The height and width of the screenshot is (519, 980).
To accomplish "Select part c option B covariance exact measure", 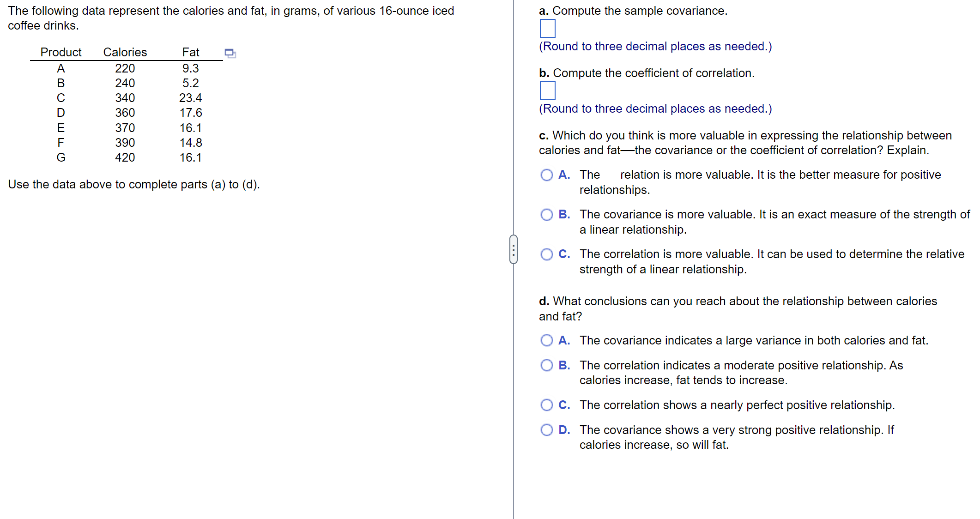I will pos(546,215).
